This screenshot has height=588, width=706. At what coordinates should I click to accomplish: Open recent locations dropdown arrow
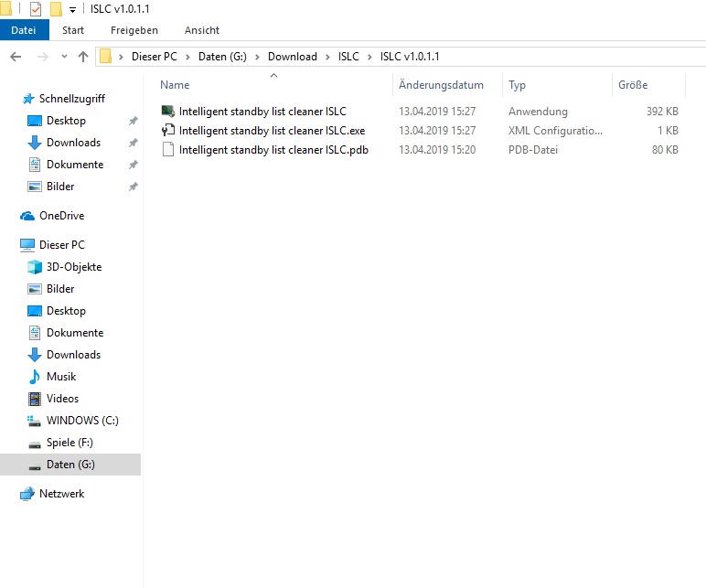[64, 57]
